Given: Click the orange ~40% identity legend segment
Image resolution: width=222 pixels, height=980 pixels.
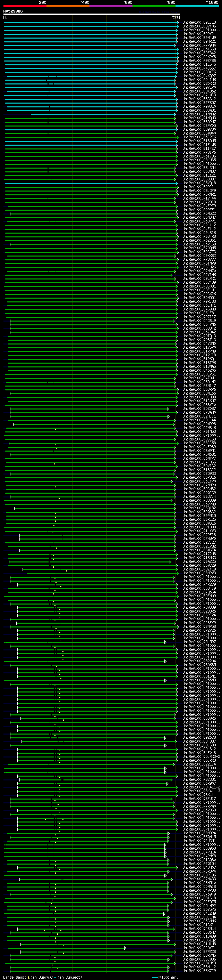Looking at the screenshot, I should pyautogui.click(x=68, y=6).
